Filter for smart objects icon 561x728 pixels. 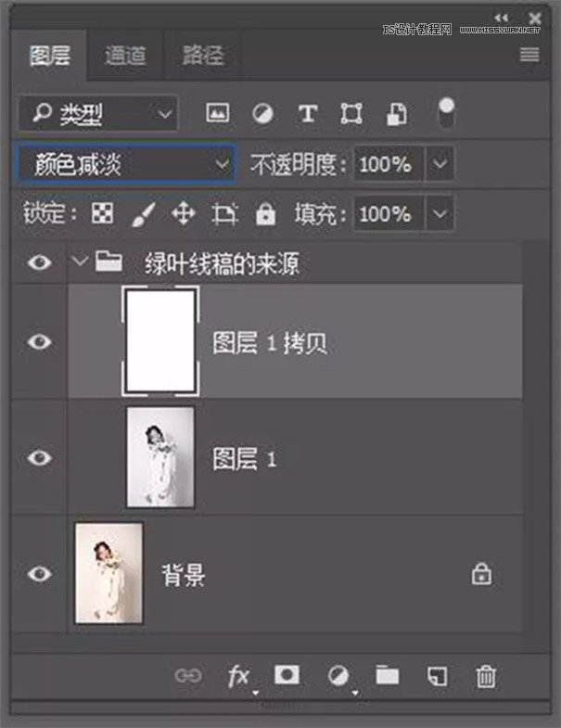[x=397, y=114]
